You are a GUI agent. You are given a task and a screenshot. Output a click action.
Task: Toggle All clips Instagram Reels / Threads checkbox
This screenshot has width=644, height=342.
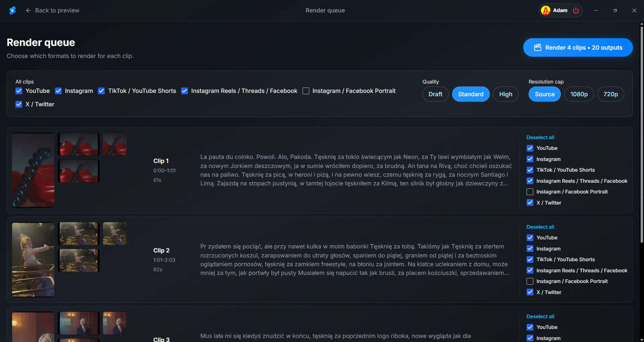(x=184, y=91)
